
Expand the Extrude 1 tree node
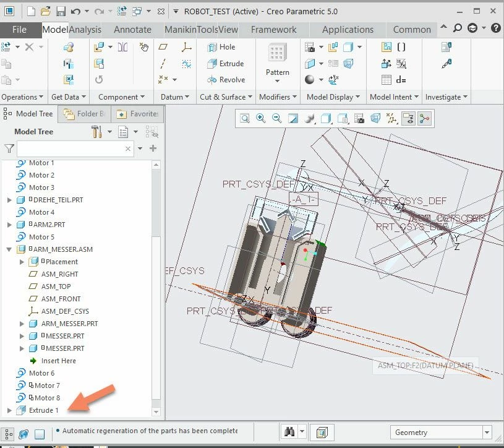point(9,410)
